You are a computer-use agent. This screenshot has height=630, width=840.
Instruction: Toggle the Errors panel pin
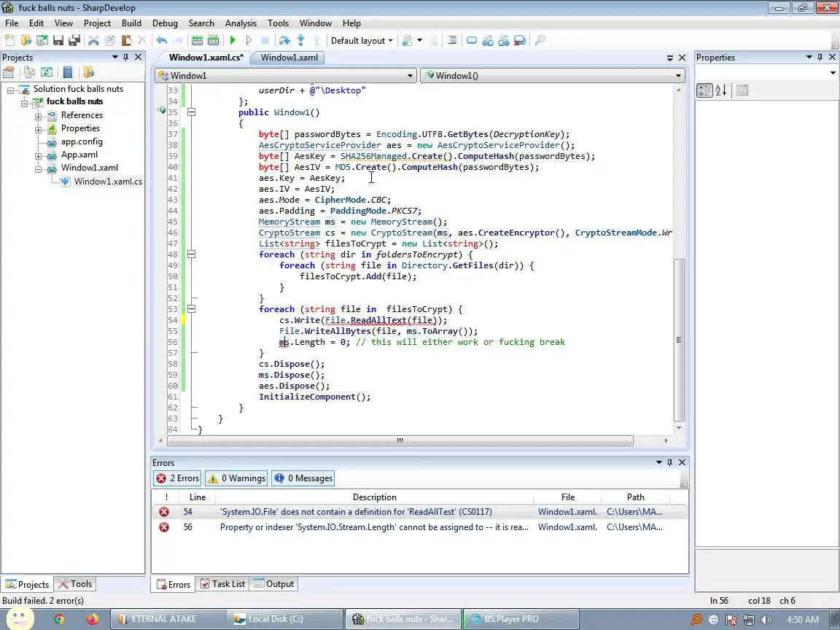point(669,462)
